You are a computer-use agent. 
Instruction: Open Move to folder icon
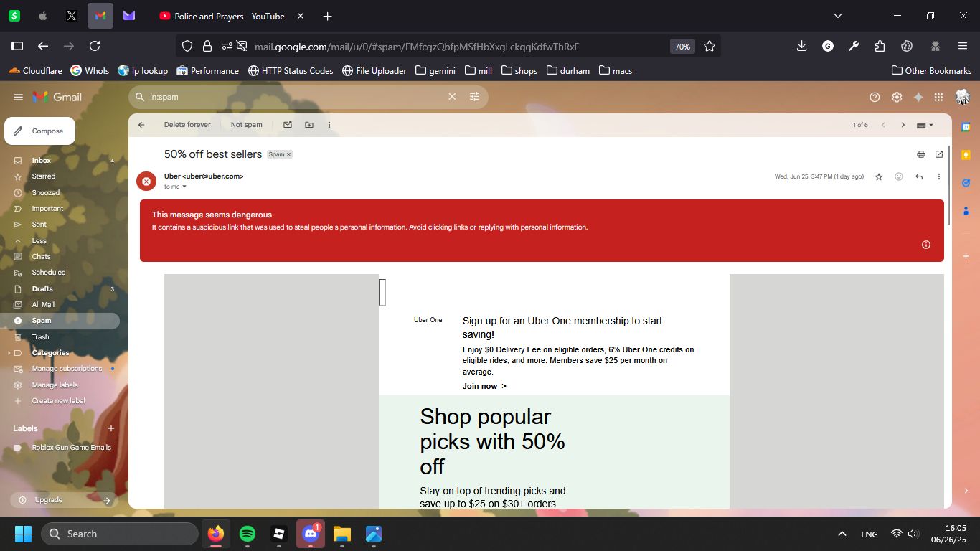click(x=309, y=125)
